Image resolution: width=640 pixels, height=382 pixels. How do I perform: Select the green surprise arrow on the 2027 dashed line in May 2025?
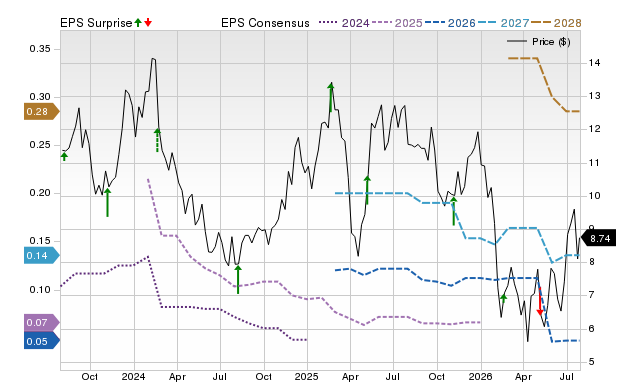[x=367, y=190]
